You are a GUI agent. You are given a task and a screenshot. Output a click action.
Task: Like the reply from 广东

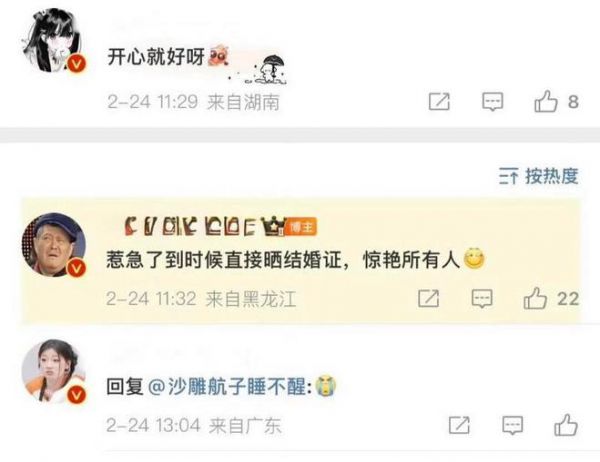(566, 425)
